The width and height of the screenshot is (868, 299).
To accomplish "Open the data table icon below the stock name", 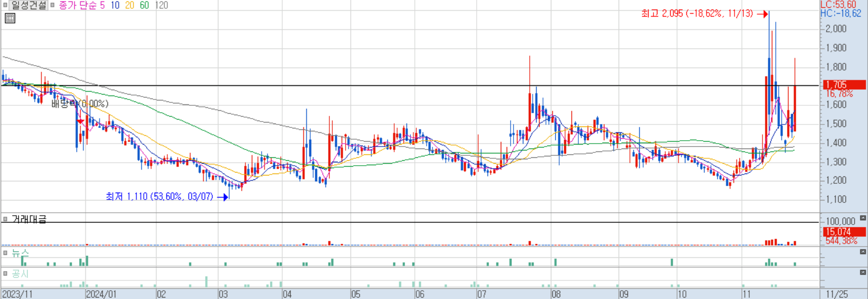I will click(x=10, y=19).
